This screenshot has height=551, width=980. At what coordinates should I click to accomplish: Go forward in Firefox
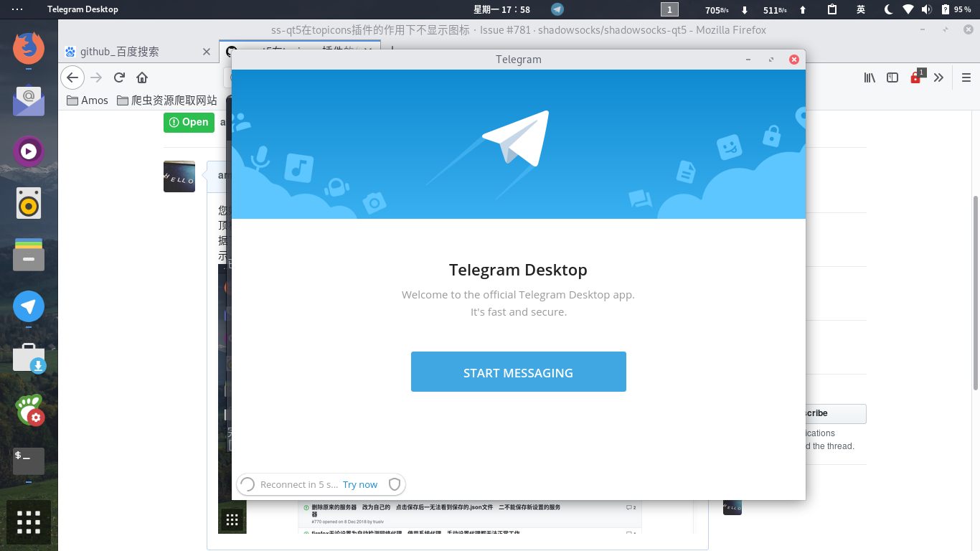(96, 77)
